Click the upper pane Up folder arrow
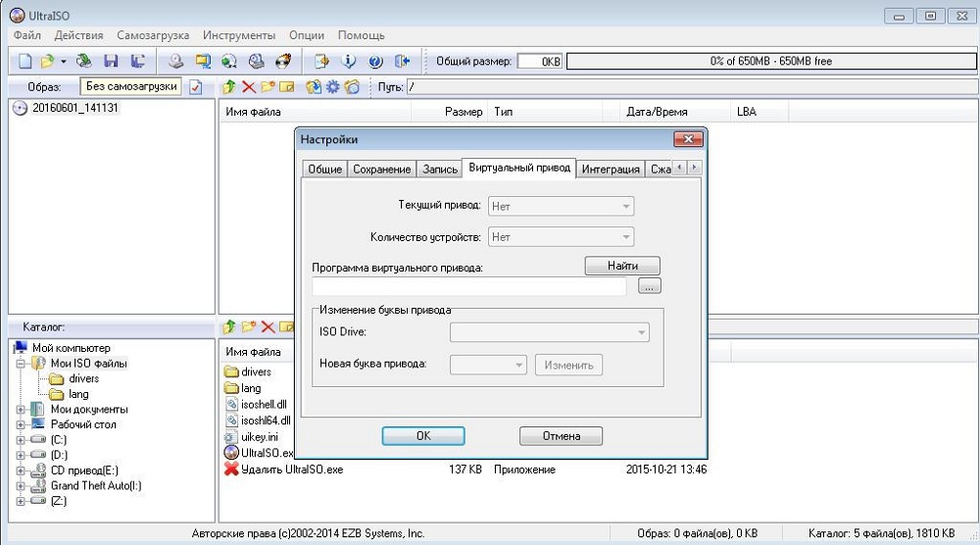 tap(228, 87)
